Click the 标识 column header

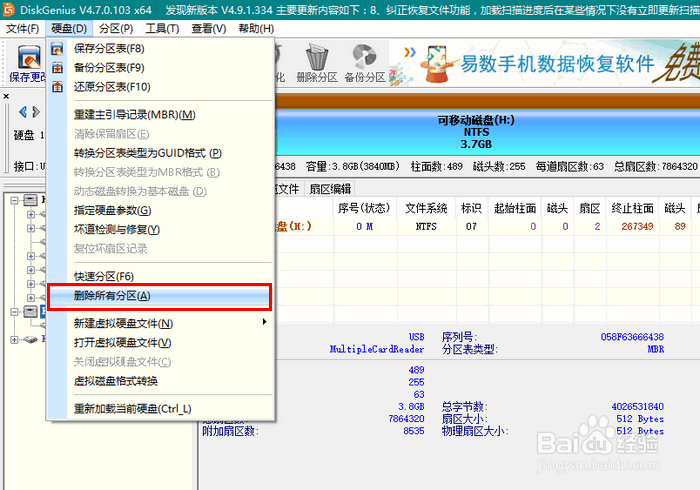[x=471, y=208]
